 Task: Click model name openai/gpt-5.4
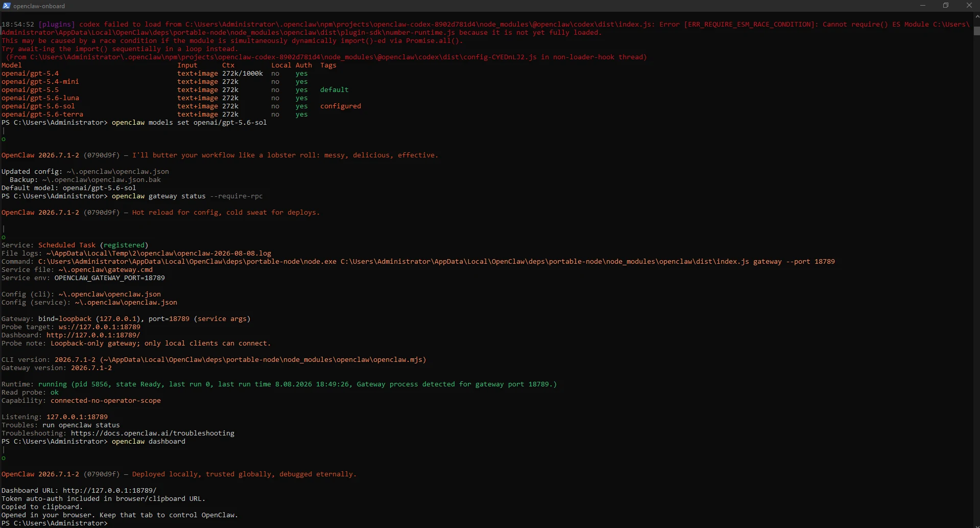(30, 74)
